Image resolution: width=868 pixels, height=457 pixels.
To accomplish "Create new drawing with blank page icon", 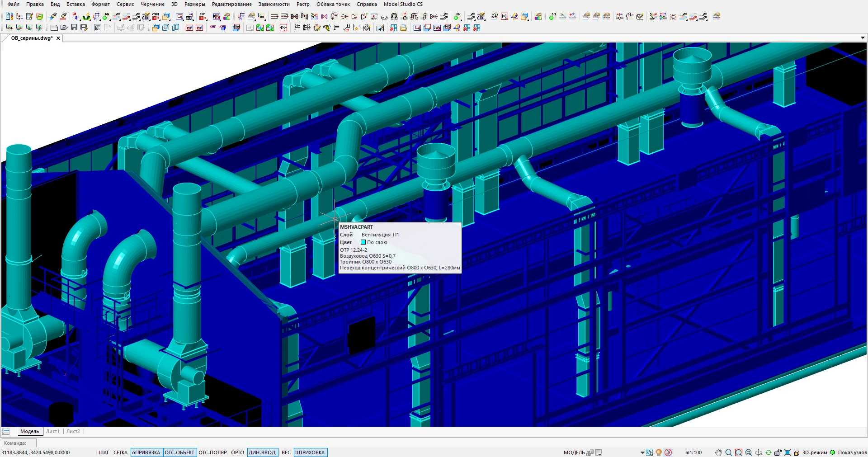I will pyautogui.click(x=54, y=28).
